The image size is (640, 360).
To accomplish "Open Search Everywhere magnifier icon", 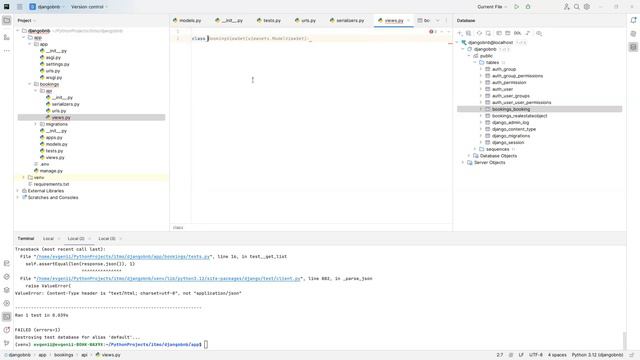I will (577, 7).
